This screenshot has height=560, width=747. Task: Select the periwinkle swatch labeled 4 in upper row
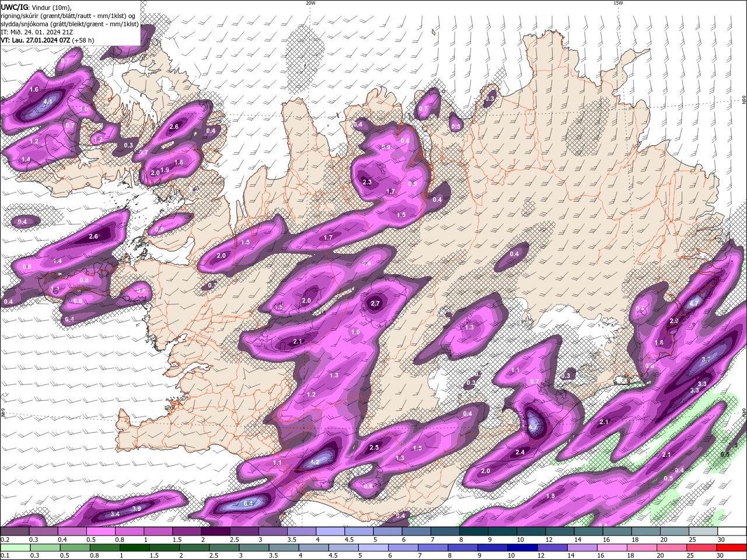coord(330,531)
